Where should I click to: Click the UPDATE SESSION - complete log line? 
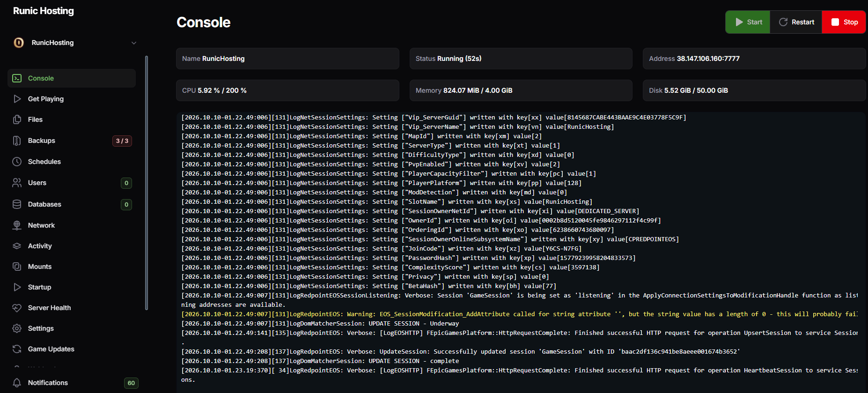pos(320,361)
